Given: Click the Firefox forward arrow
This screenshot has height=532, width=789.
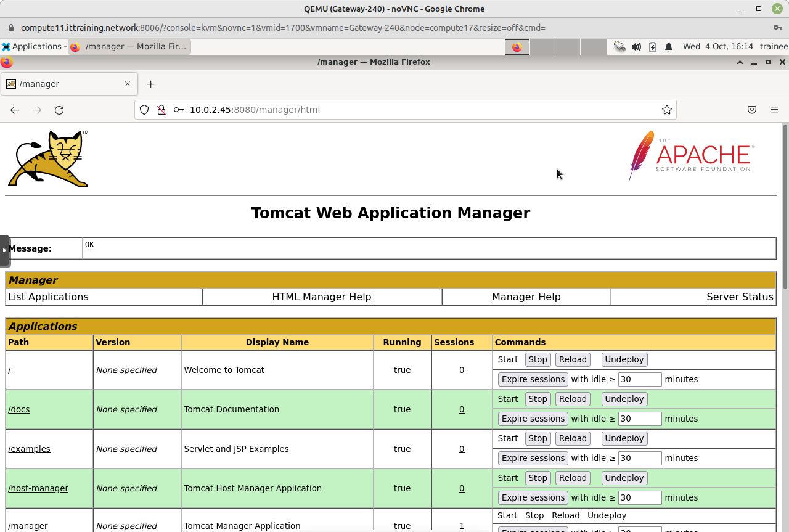Looking at the screenshot, I should 37,110.
